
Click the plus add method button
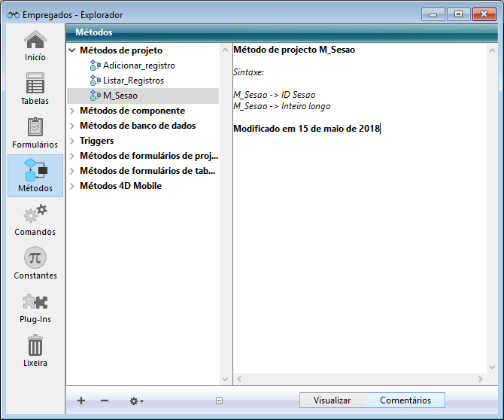81,401
